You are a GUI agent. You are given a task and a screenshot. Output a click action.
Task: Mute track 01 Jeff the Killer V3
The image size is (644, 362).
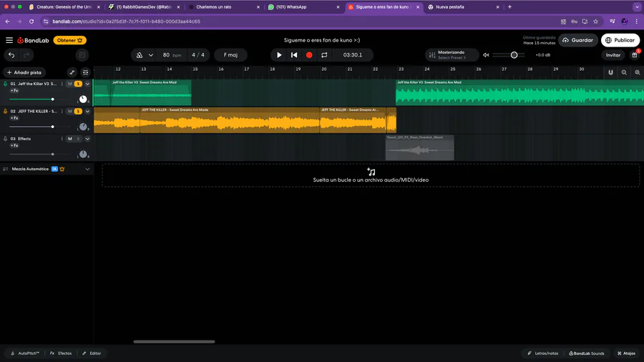coord(70,84)
